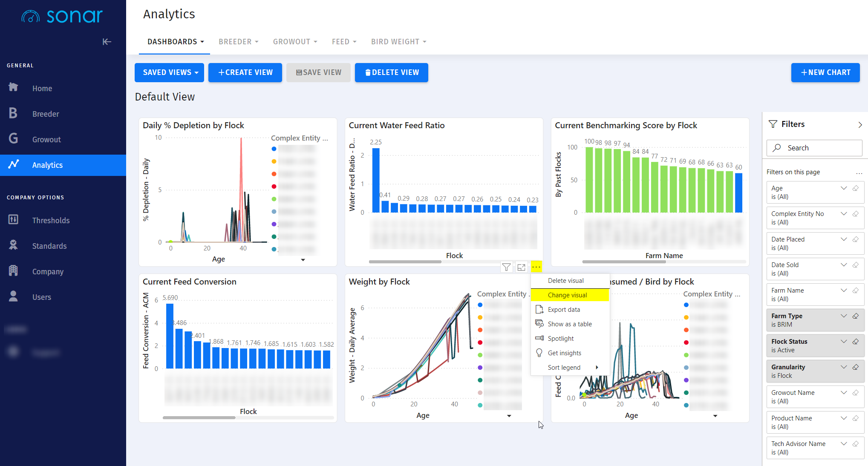Viewport: 868px width, 466px height.
Task: Expand the Granularity filter card
Action: point(844,367)
